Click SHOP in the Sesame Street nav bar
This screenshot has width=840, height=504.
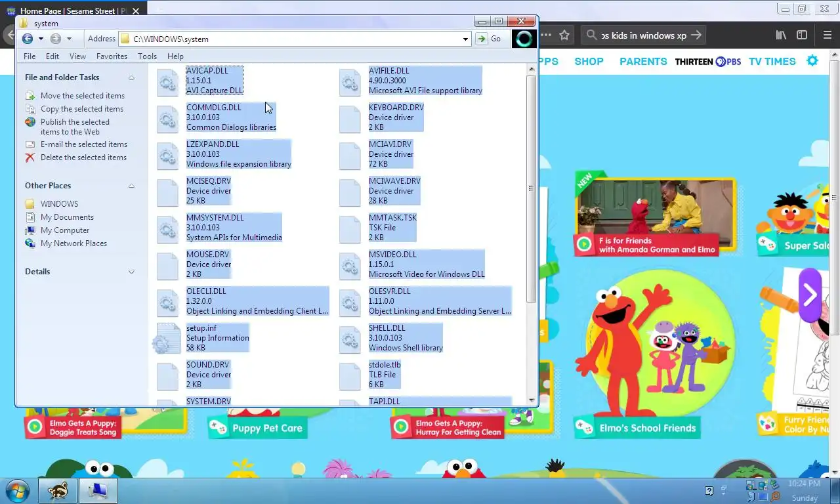click(589, 61)
